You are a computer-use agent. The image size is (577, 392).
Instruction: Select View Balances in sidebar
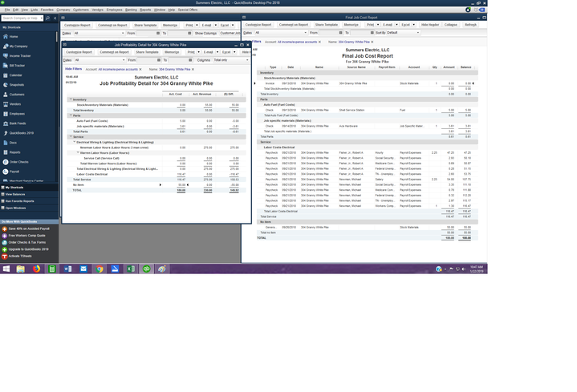15,194
